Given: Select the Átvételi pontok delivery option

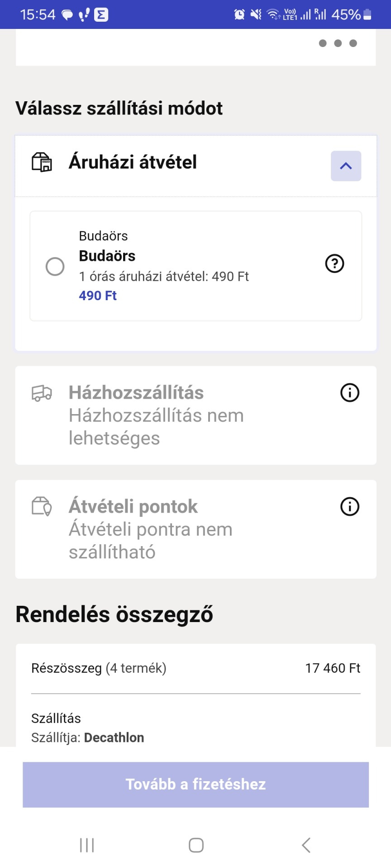Looking at the screenshot, I should point(195,529).
